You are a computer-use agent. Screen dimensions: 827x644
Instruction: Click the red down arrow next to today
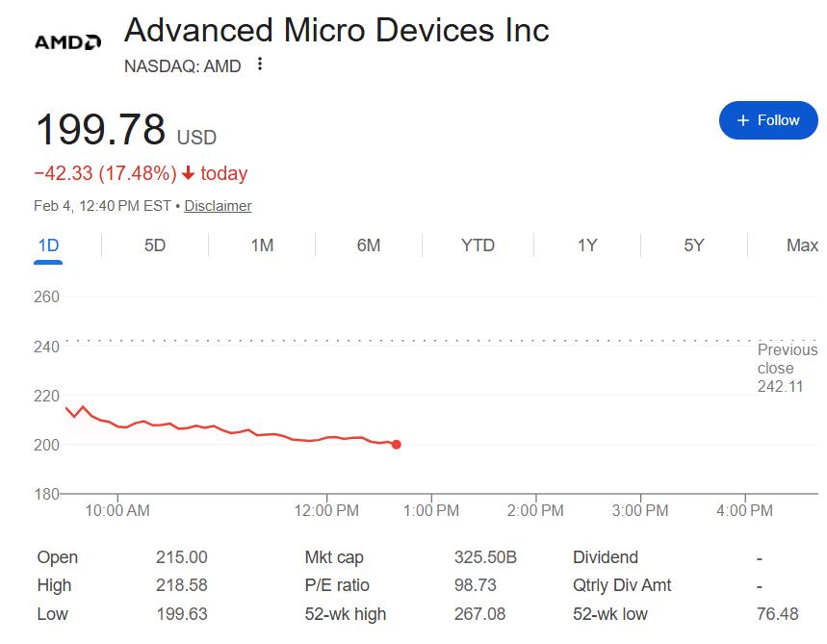click(x=188, y=174)
